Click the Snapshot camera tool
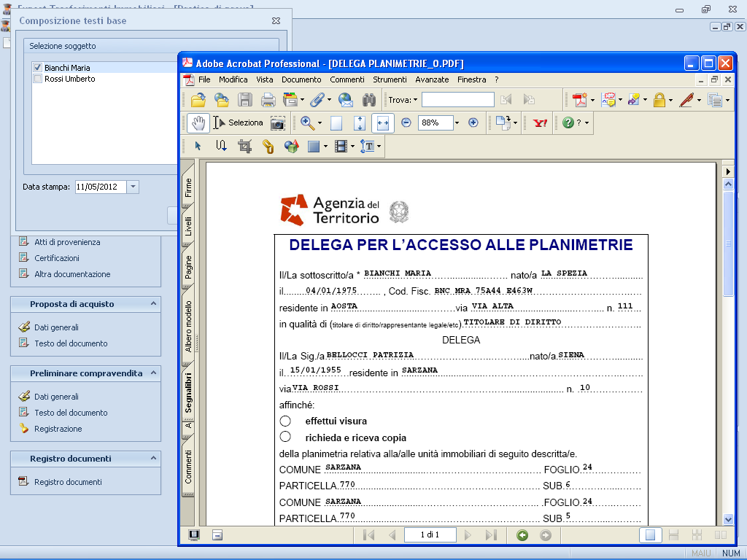 click(278, 123)
